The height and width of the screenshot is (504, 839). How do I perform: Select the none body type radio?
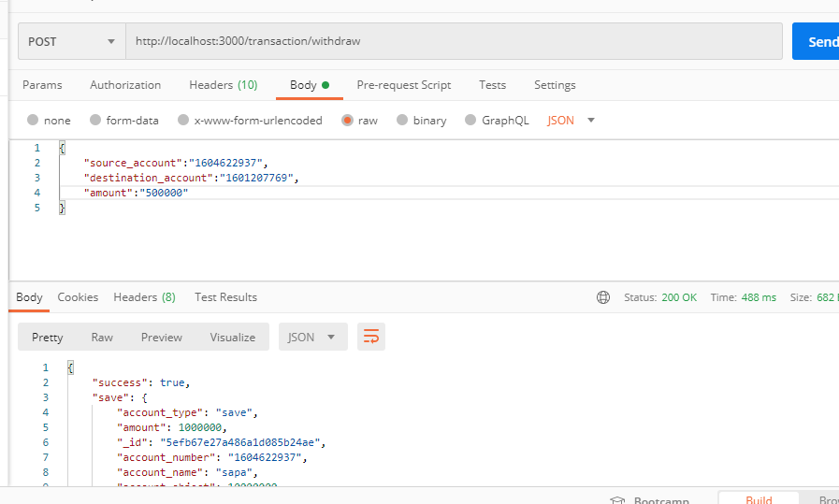click(x=34, y=121)
